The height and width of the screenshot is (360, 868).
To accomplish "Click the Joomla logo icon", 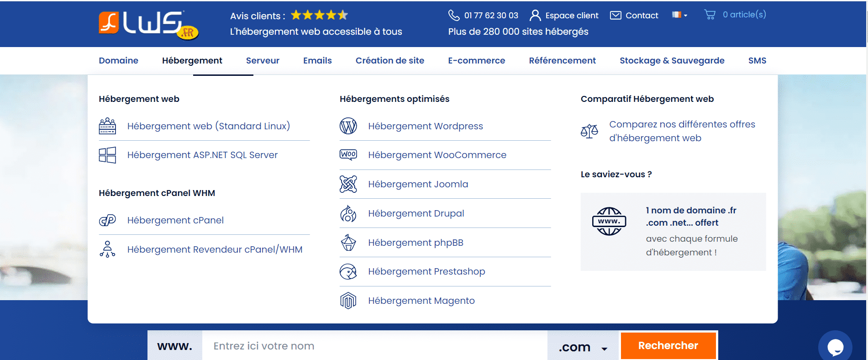I will click(348, 184).
